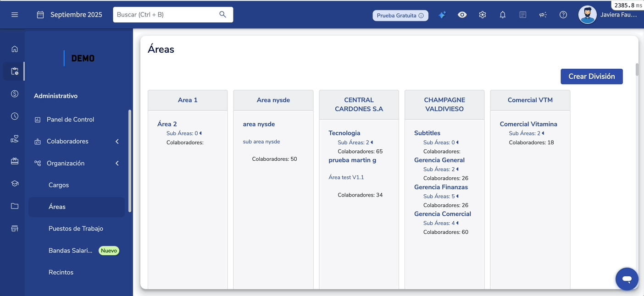
Task: Open the Comercial Vitamina area link
Action: tap(528, 124)
